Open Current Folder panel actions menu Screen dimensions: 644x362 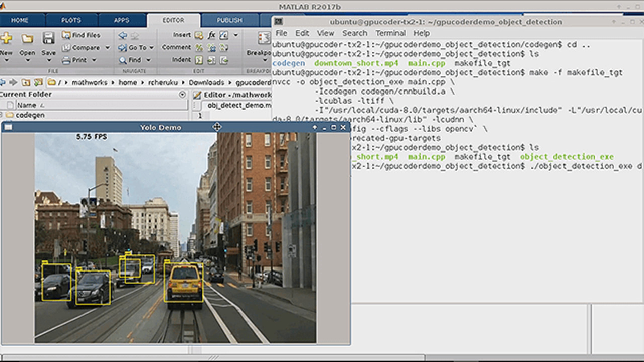[x=182, y=95]
